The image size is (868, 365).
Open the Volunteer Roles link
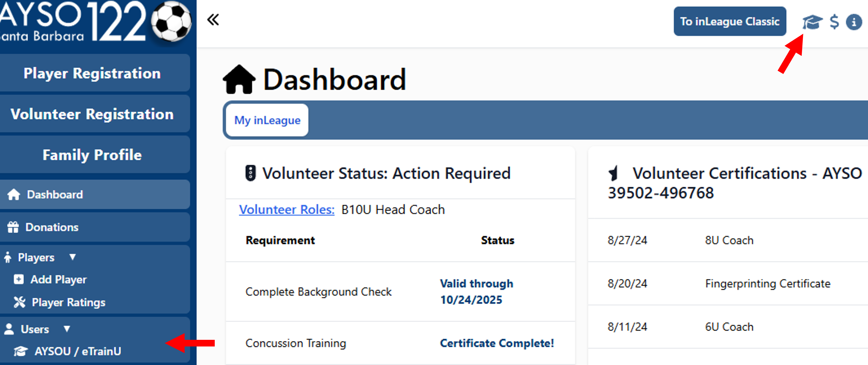(x=286, y=209)
